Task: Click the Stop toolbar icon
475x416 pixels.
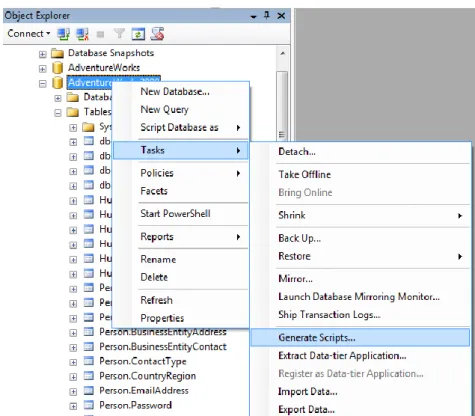Action: click(x=100, y=34)
